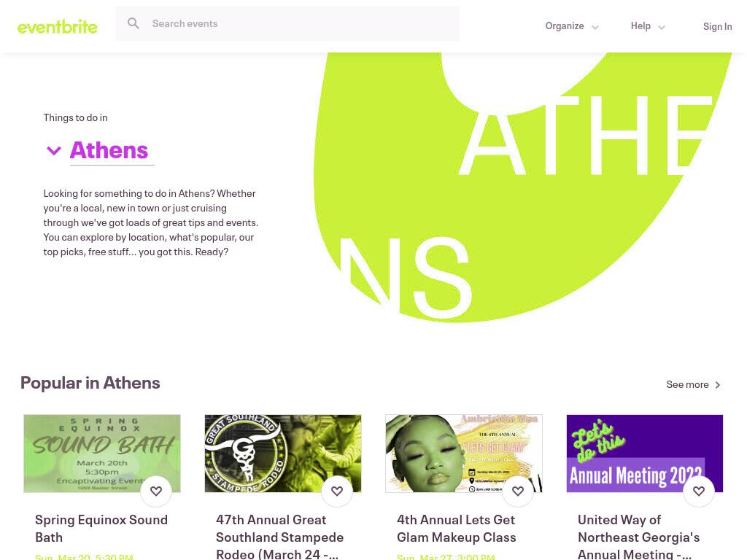
Task: Open the Lets Get Glam event image
Action: pyautogui.click(x=464, y=454)
